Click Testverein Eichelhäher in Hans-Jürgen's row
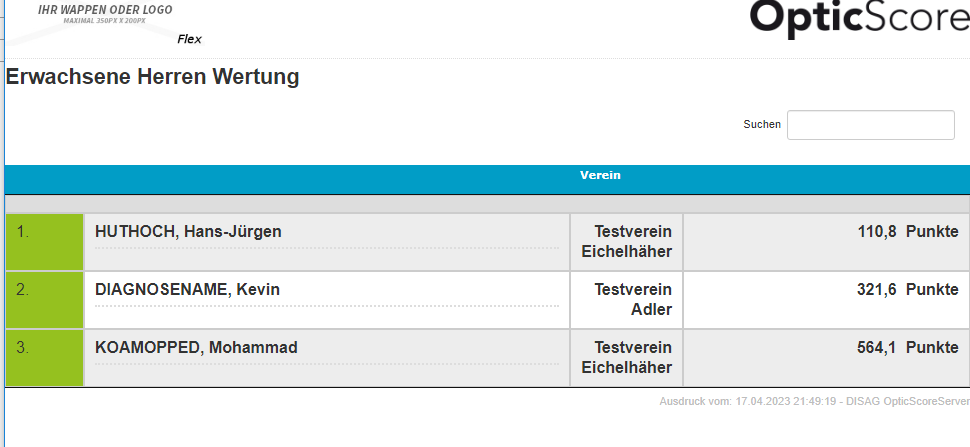The image size is (970, 447). [x=627, y=242]
